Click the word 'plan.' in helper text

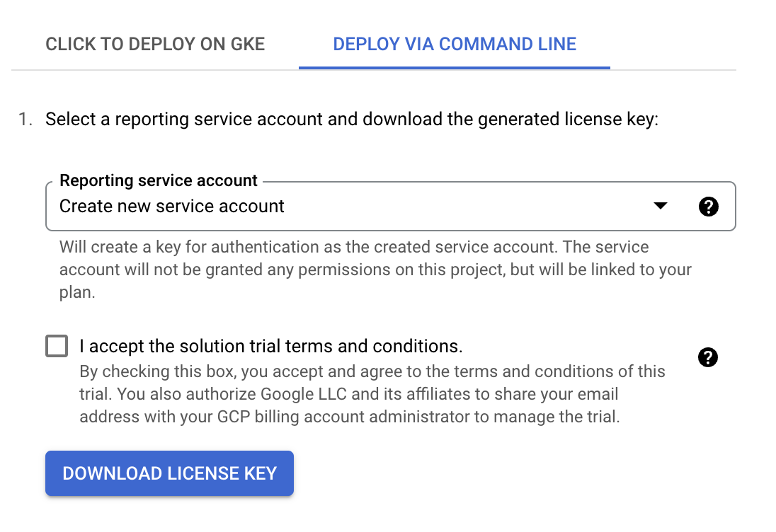click(x=76, y=292)
